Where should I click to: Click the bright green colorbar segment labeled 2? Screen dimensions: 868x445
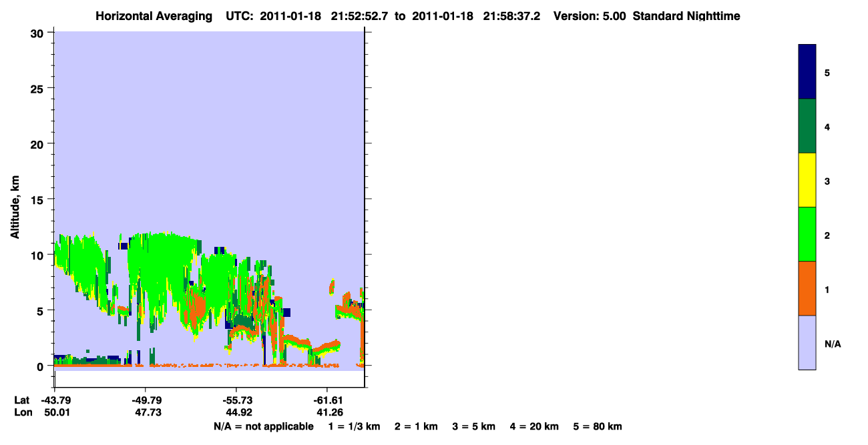807,234
